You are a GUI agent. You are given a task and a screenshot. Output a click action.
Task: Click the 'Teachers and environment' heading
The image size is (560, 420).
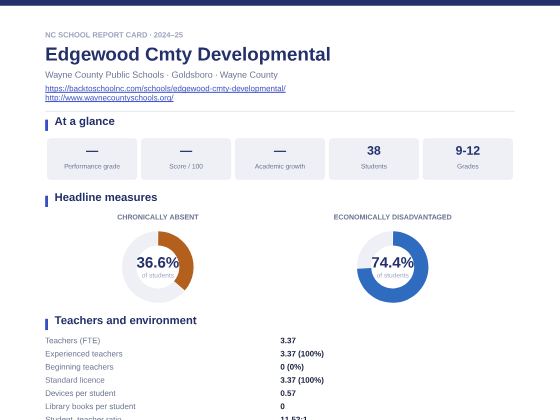pyautogui.click(x=125, y=320)
